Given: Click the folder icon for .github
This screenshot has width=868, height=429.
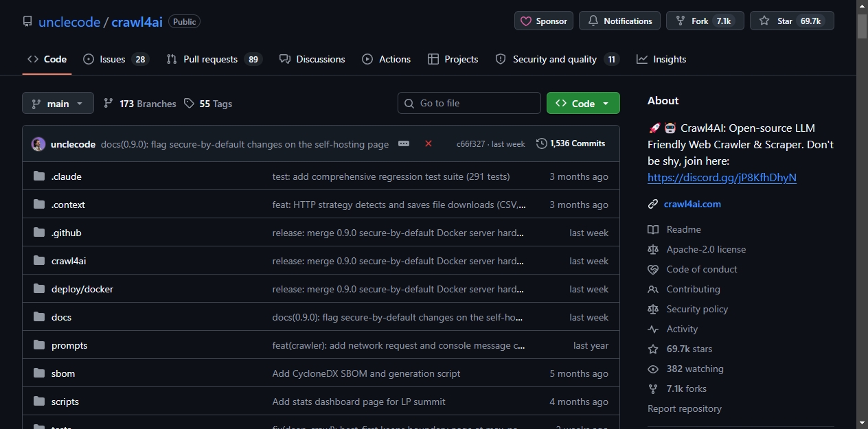Looking at the screenshot, I should pyautogui.click(x=39, y=233).
